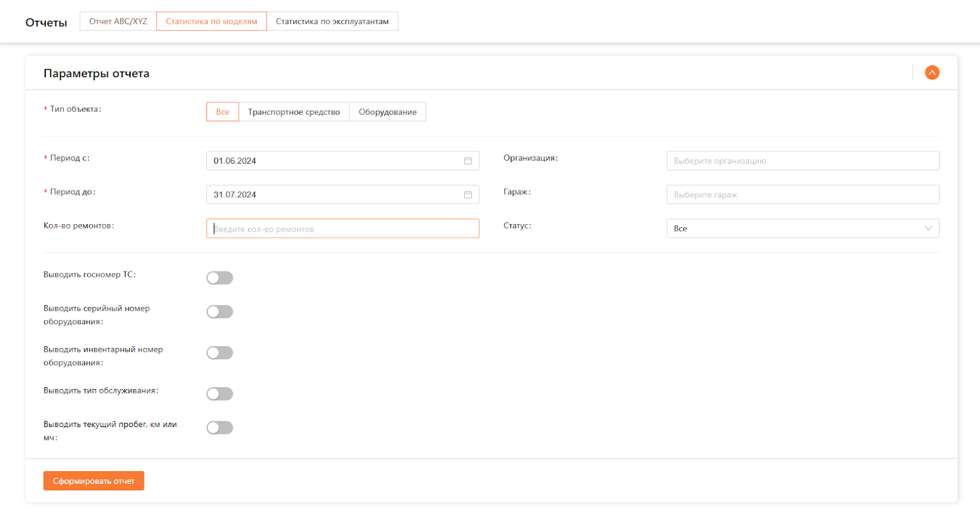Switch to 'Статистика по эксплуатантам' tab
Screen dimensions: 980x511
point(332,21)
